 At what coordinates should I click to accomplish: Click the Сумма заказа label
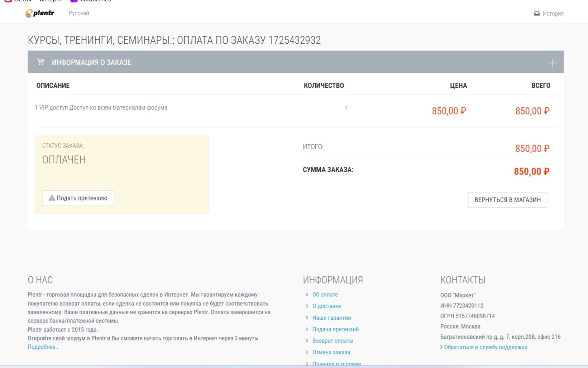[328, 170]
